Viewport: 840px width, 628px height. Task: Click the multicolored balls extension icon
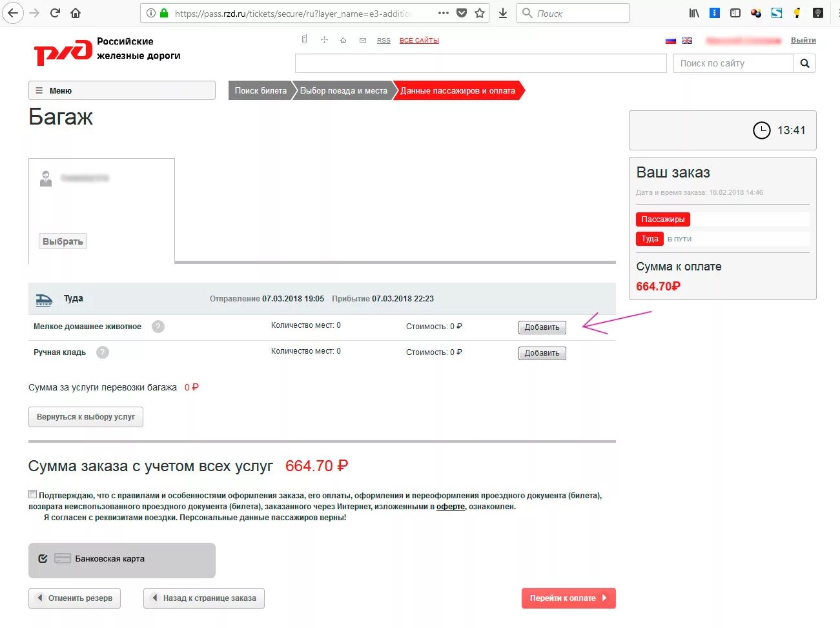pyautogui.click(x=756, y=13)
